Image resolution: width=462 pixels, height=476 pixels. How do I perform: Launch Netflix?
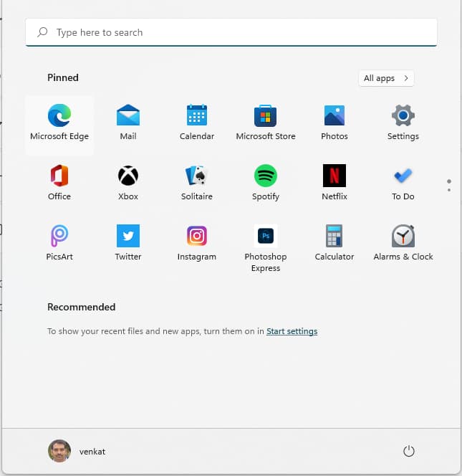tap(335, 183)
